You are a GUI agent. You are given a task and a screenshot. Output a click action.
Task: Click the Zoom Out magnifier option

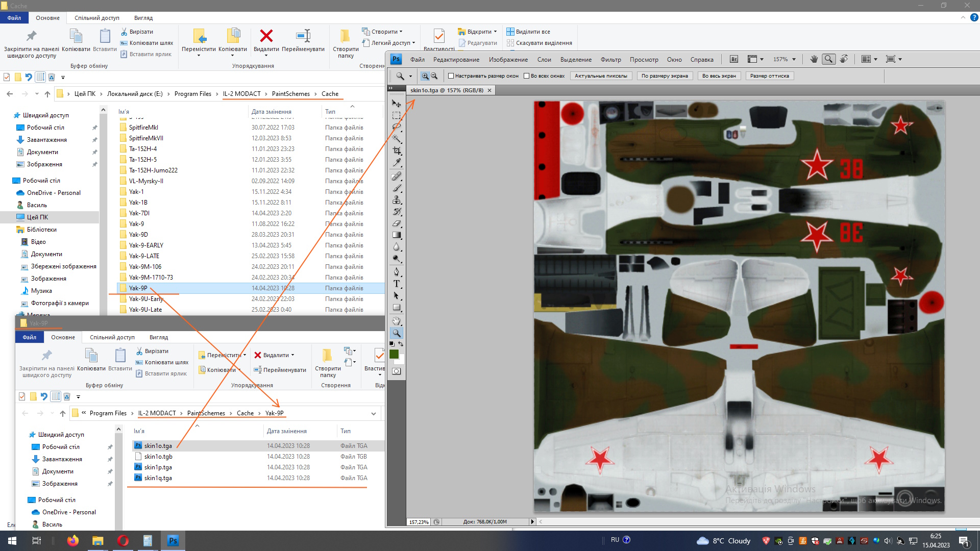(x=434, y=76)
